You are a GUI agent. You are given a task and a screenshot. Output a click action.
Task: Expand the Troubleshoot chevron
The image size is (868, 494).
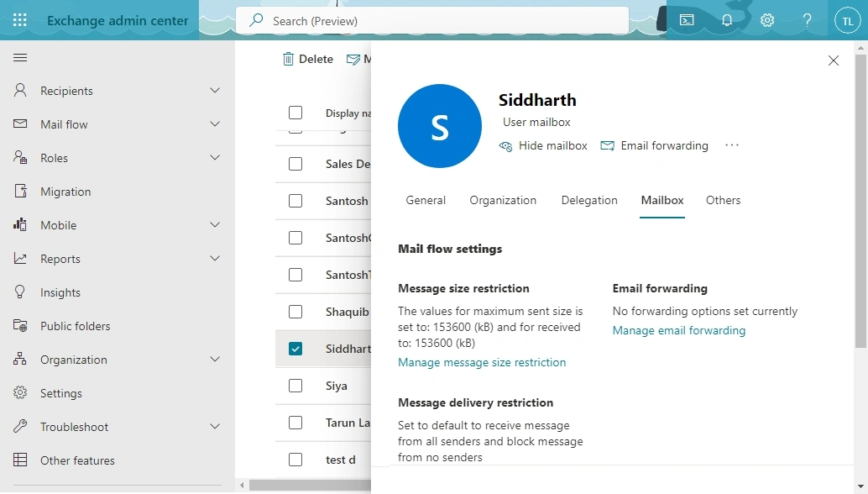215,427
